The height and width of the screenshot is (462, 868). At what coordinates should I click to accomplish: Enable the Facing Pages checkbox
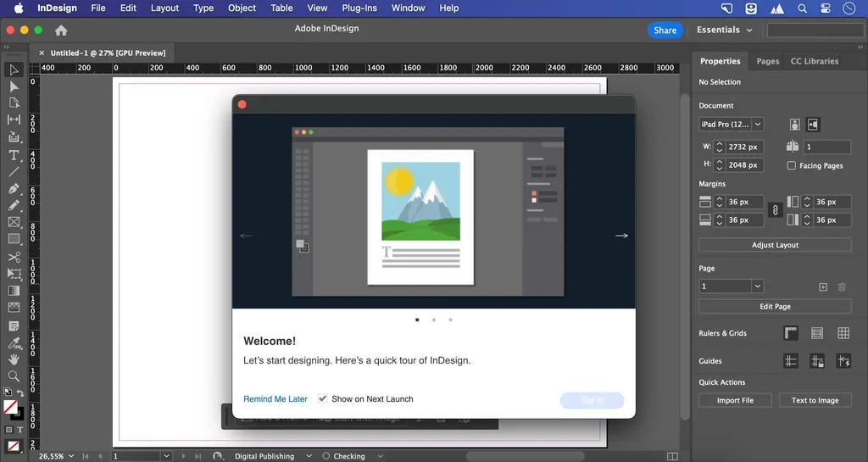coord(792,165)
